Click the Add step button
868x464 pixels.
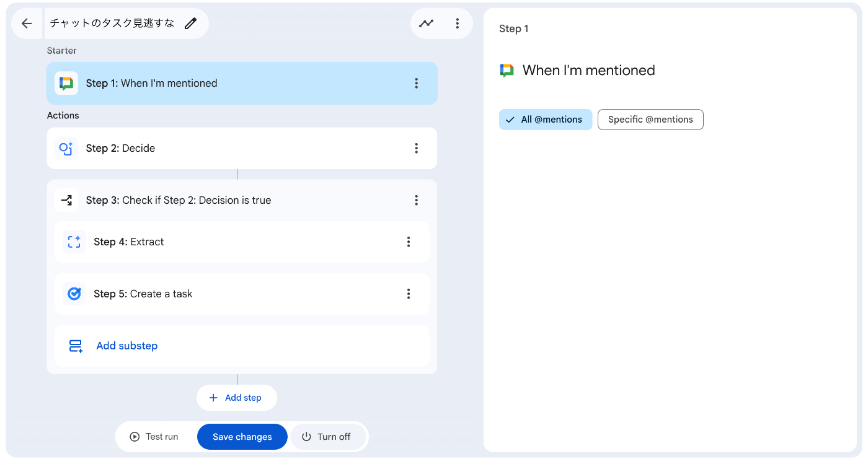pos(236,398)
